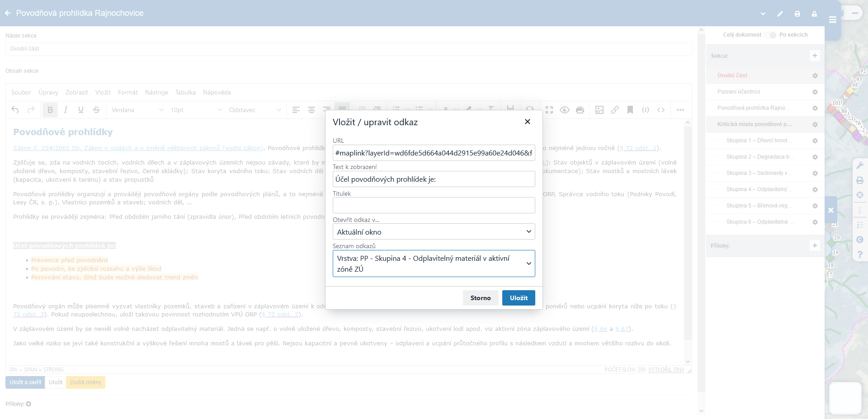Click the Uložit button in dialog

pyautogui.click(x=519, y=298)
